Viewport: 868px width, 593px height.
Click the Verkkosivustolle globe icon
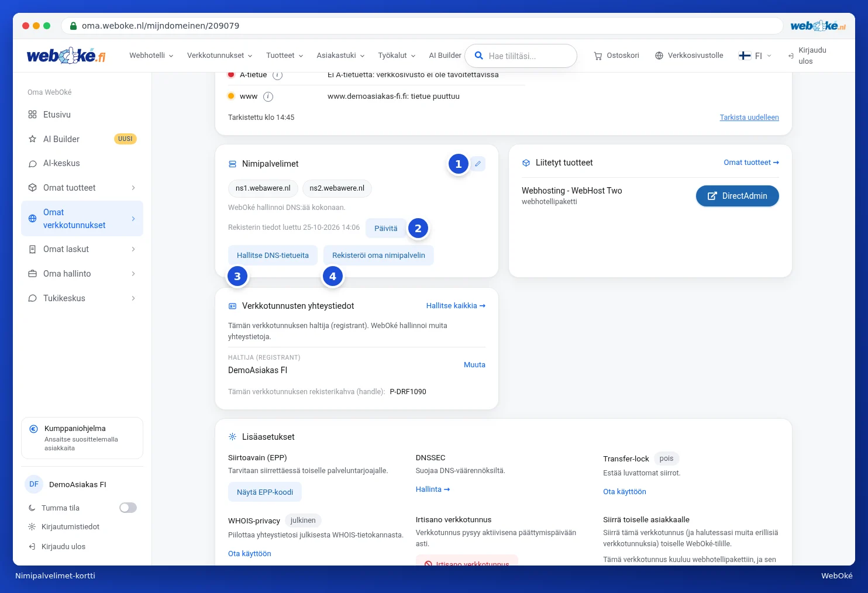[x=659, y=56]
